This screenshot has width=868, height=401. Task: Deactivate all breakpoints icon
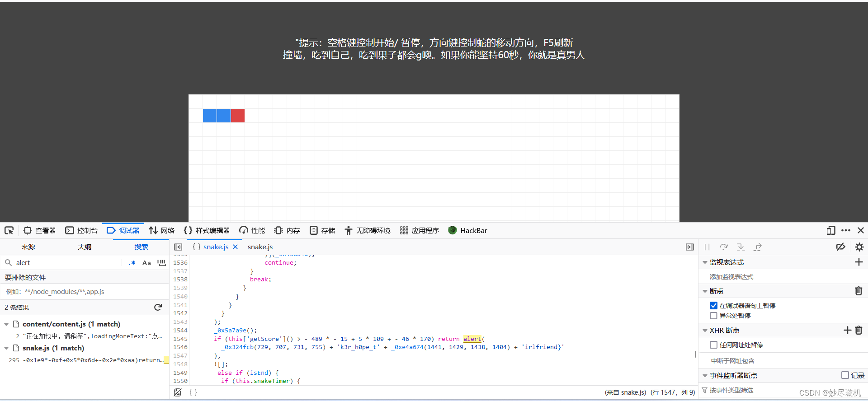(841, 247)
